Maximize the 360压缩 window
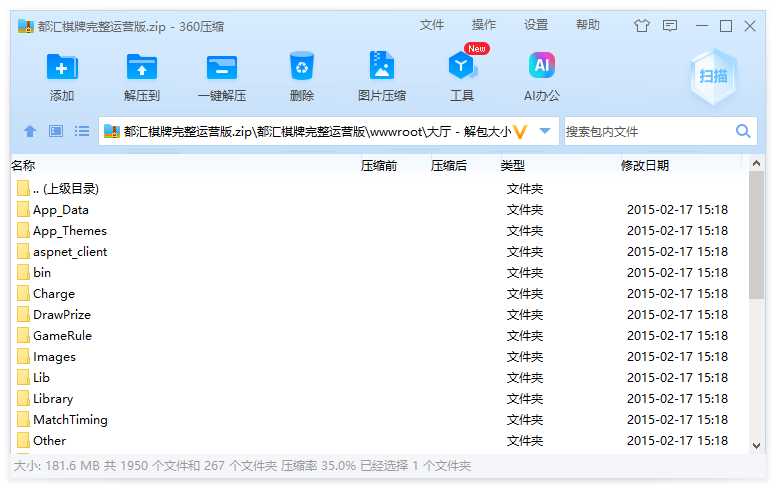The image size is (776, 488). coord(726,25)
